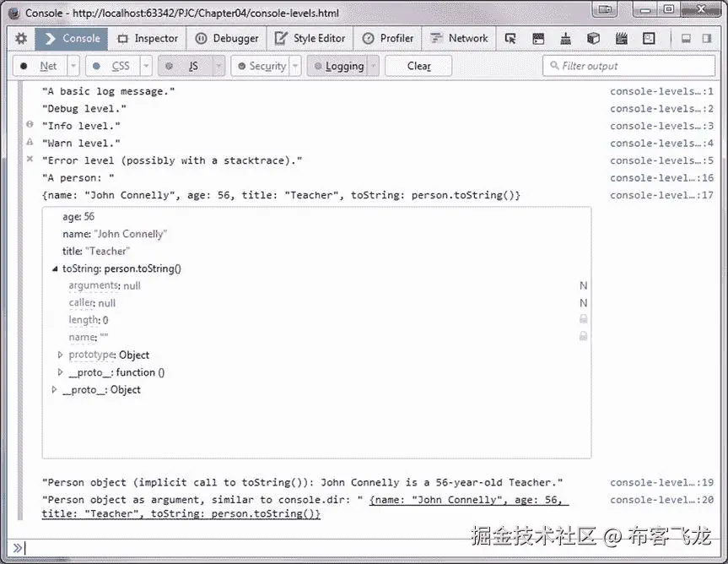The width and height of the screenshot is (728, 564).
Task: Click the Clear button
Action: click(418, 66)
